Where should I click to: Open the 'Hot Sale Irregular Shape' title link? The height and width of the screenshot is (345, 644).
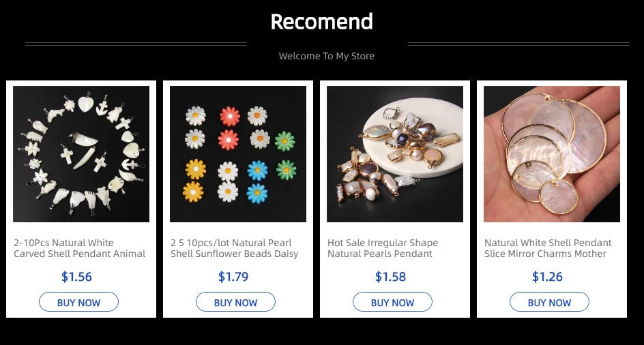click(383, 248)
